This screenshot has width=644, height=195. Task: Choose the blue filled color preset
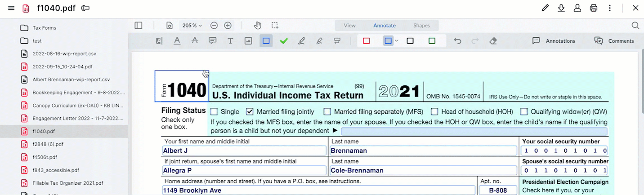[388, 41]
